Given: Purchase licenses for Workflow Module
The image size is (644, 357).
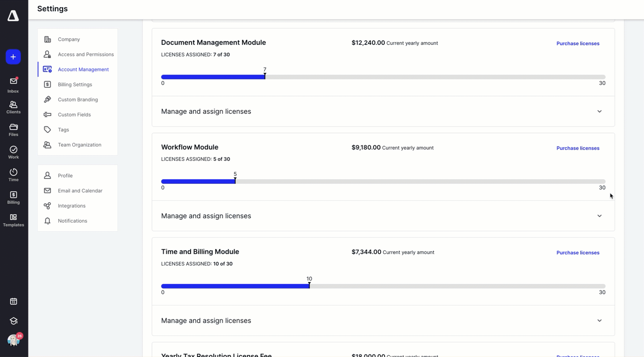Looking at the screenshot, I should point(578,148).
